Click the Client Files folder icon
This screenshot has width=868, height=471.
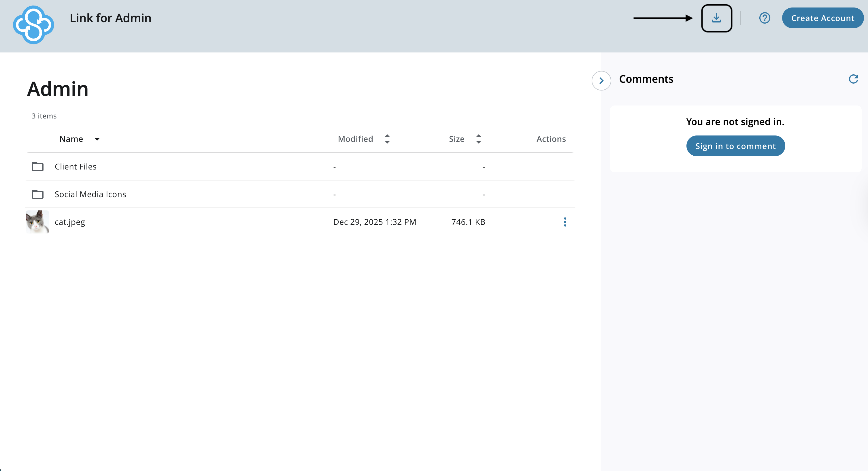coord(38,167)
